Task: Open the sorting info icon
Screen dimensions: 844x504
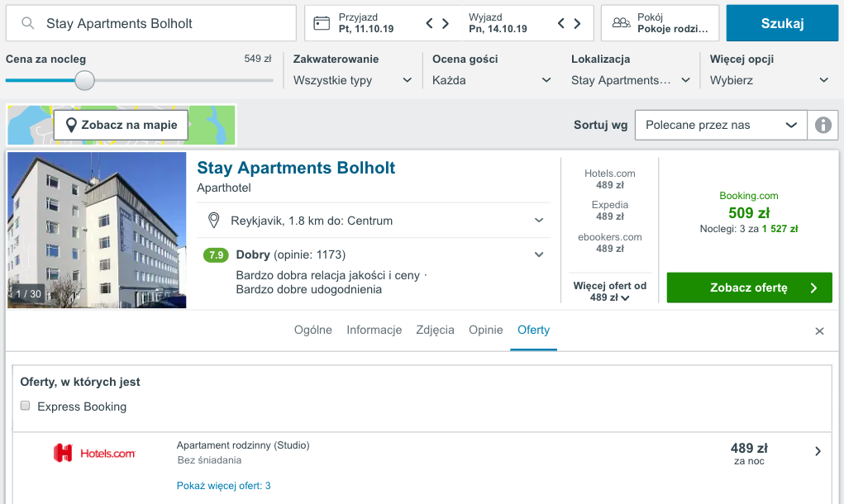Action: 823,125
